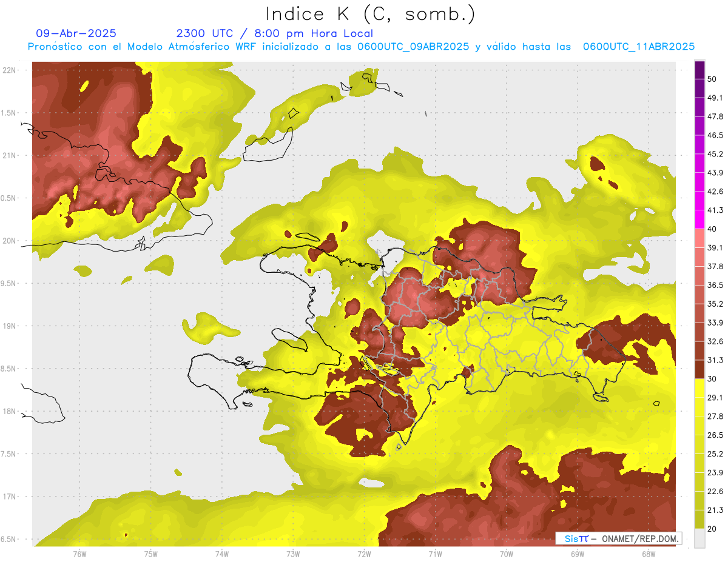The width and height of the screenshot is (728, 562).
Task: Click the "69W" longitude label
Action: pos(578,554)
